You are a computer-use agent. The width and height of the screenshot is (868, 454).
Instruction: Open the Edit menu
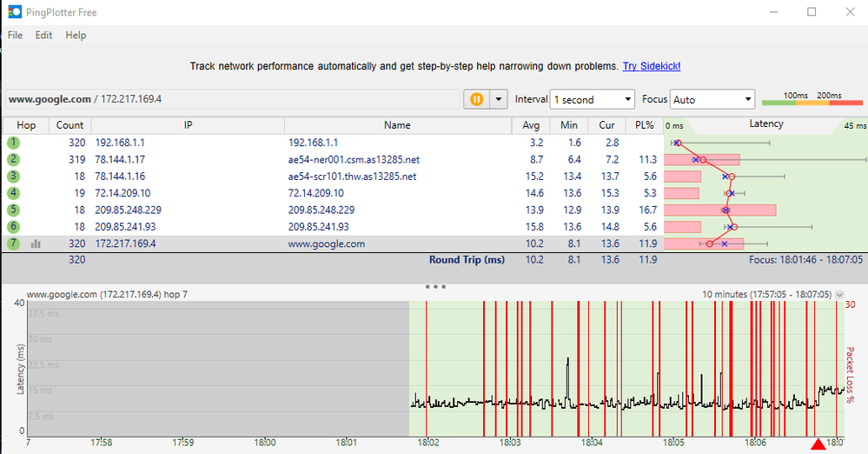point(43,35)
